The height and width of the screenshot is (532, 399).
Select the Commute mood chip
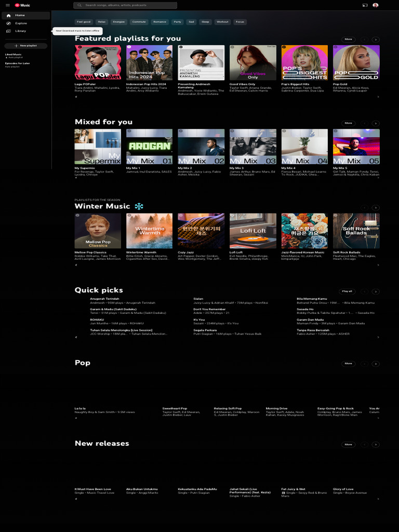click(x=139, y=22)
